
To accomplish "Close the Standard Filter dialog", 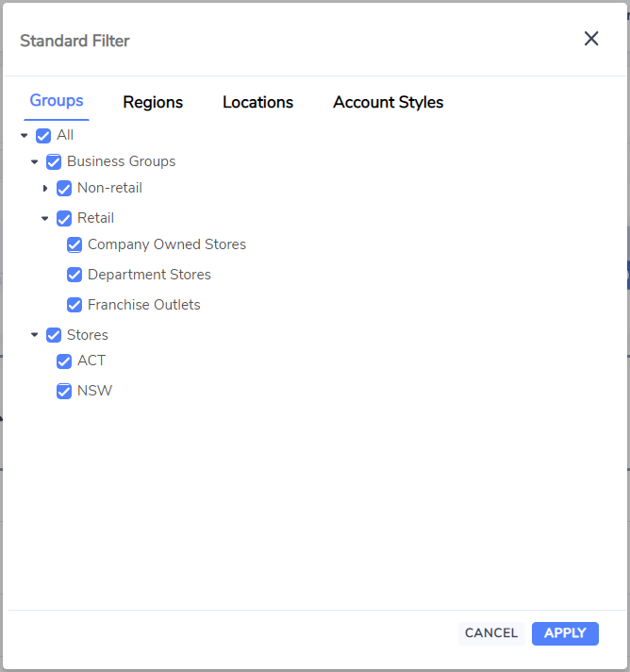I will 591,39.
